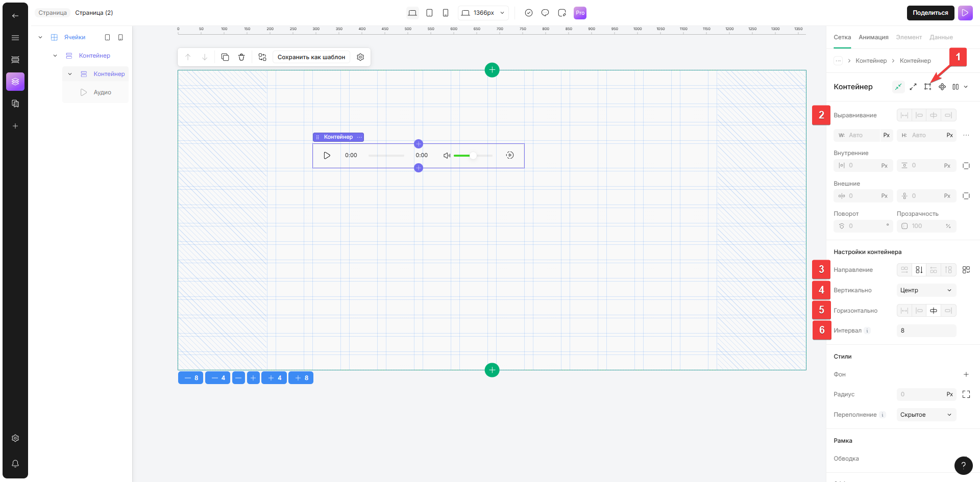Open element settings gear in floating toolbar
Viewport: 980px width, 482px height.
360,57
